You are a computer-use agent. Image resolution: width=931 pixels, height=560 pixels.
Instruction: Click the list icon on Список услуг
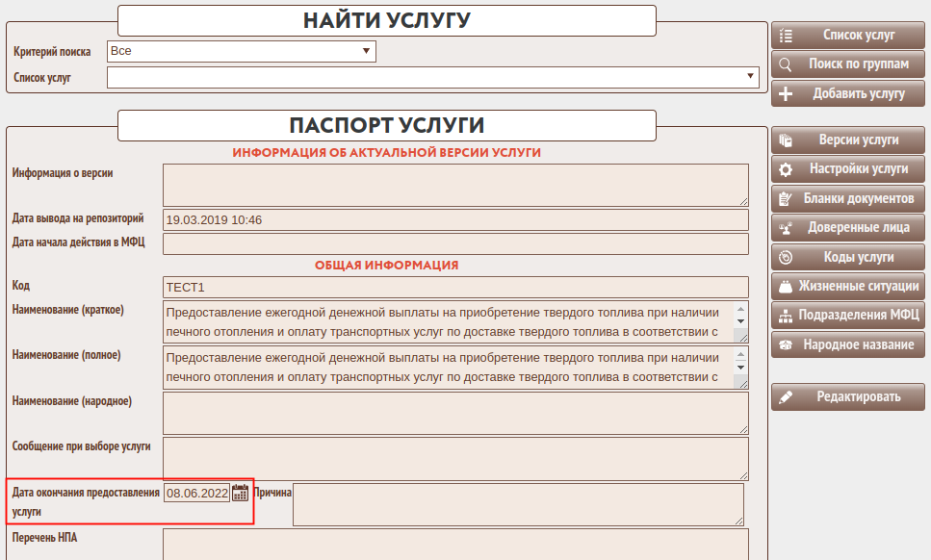786,36
